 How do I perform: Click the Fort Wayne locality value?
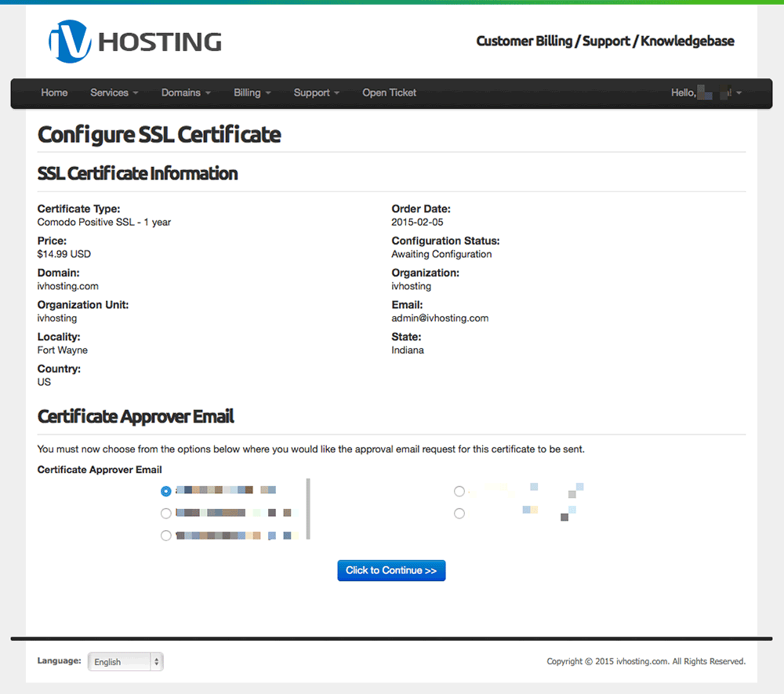click(63, 350)
